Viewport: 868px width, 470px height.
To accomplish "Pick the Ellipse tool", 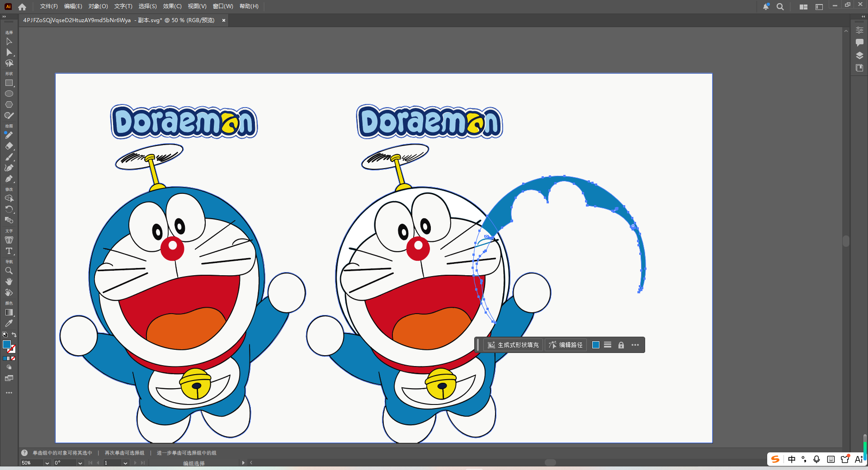I will click(9, 94).
